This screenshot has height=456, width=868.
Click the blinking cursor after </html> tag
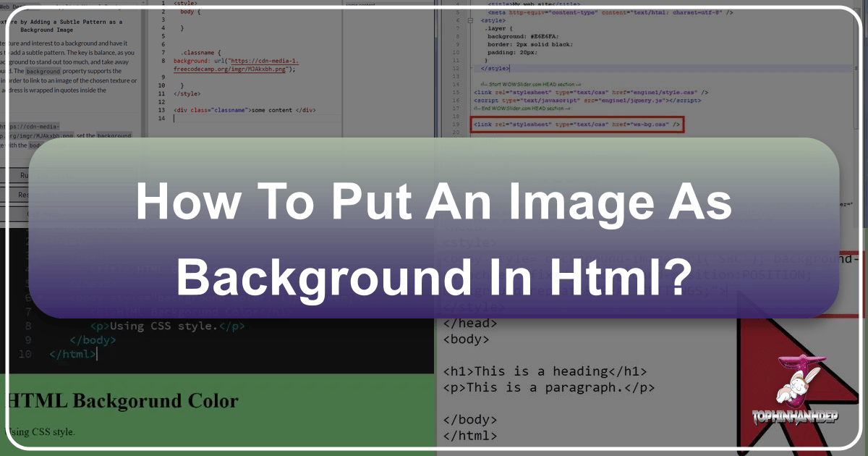[96, 355]
